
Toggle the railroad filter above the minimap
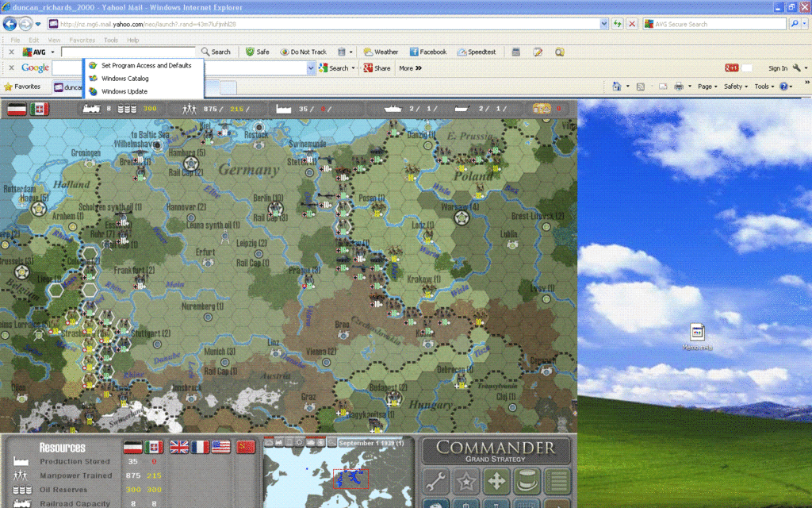tap(279, 442)
